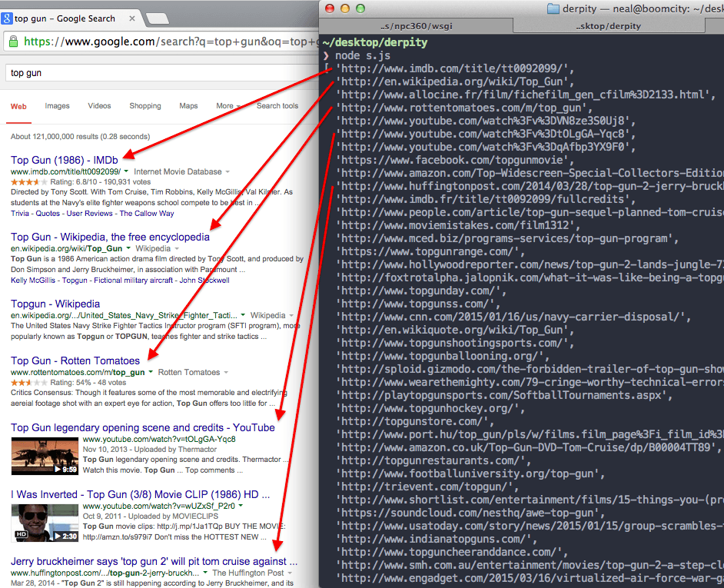Open the 'Top Gun - Rotten Tomatoes' result
This screenshot has height=588, width=724.
(75, 360)
